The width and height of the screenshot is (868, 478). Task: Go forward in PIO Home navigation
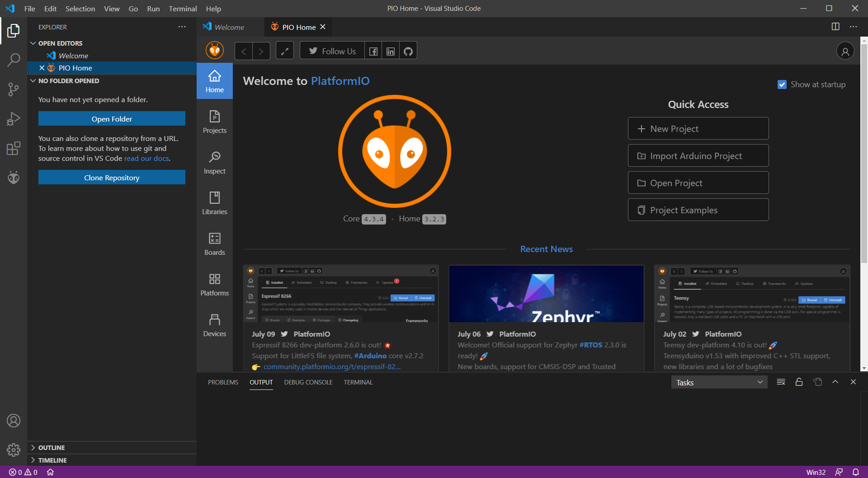(x=261, y=51)
